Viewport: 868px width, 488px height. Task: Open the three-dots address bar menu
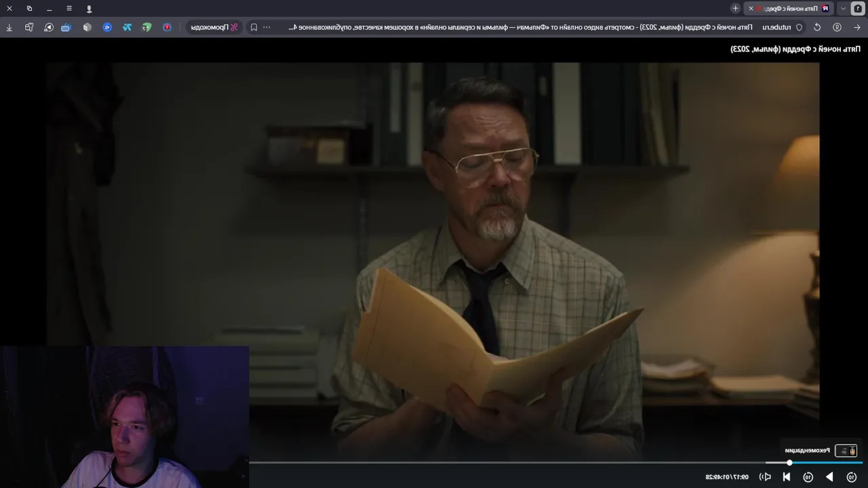pos(267,27)
